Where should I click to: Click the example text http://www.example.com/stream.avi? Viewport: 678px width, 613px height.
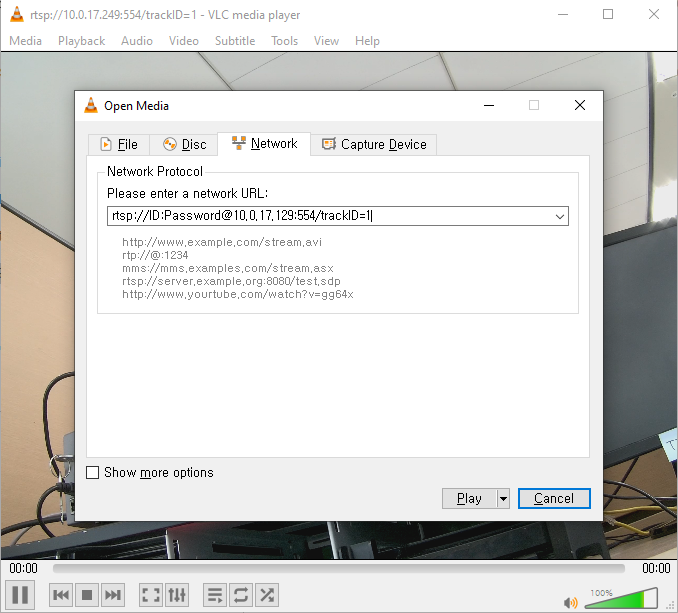click(222, 242)
